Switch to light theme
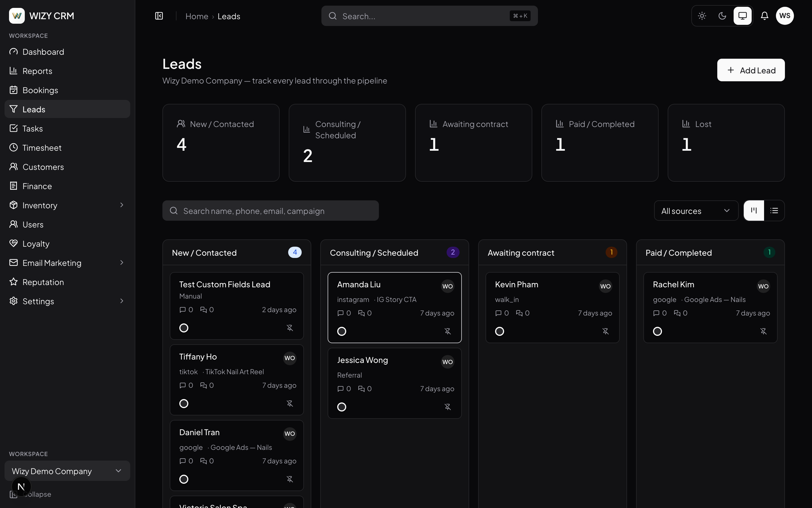 click(x=702, y=16)
